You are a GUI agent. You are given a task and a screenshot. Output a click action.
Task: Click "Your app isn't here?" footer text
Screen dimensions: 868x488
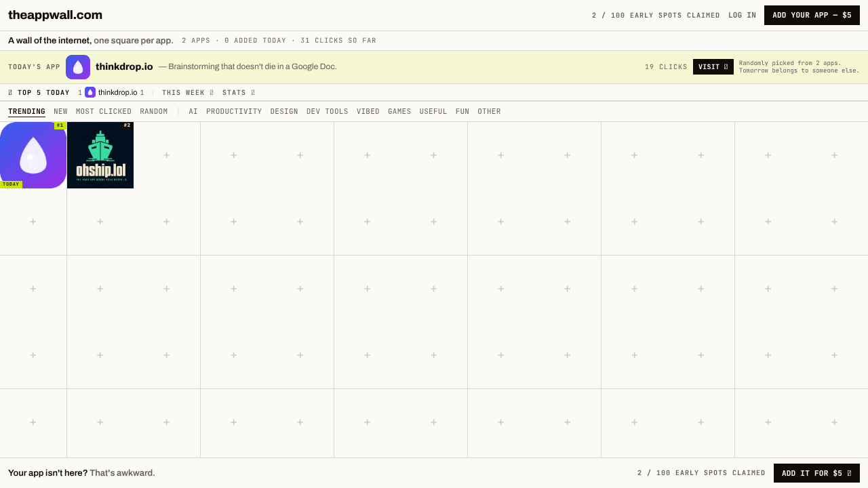[x=47, y=473]
